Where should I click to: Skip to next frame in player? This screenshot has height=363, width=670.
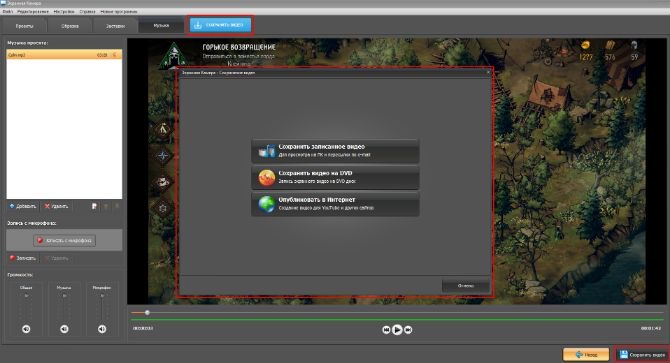408,330
